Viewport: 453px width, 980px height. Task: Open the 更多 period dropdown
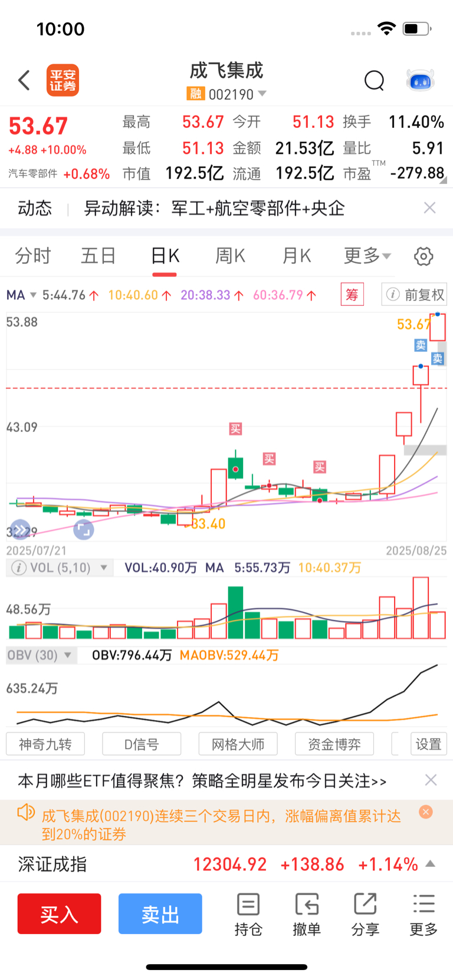(367, 256)
